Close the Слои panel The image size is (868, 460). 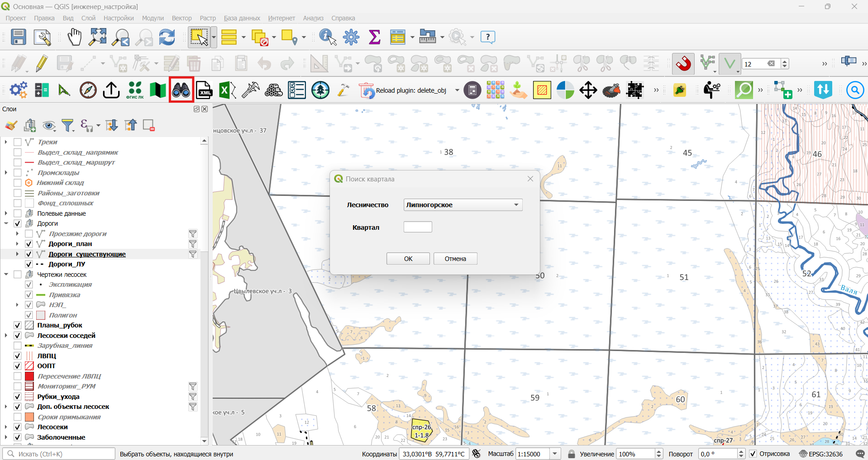205,109
